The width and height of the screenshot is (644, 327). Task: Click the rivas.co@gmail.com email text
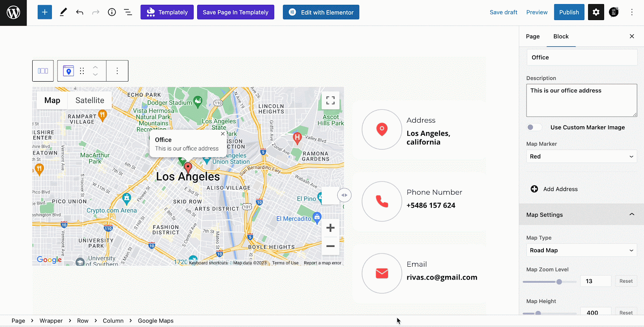[442, 277]
